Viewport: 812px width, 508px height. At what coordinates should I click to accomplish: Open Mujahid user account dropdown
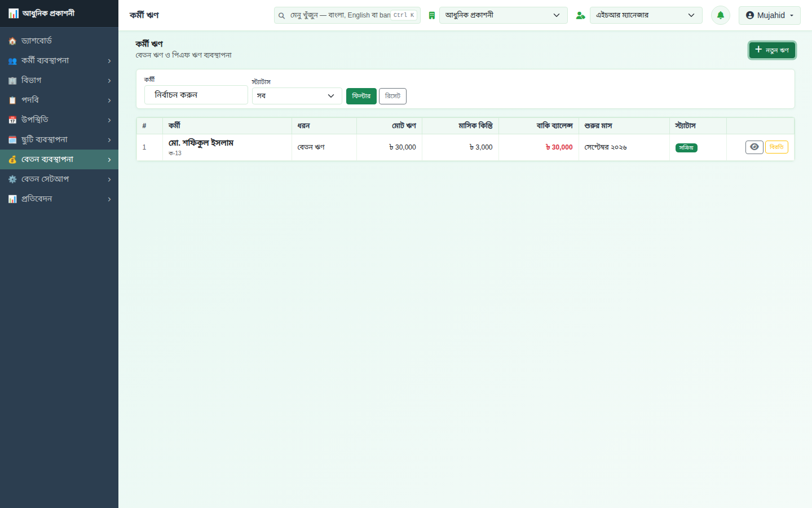click(769, 15)
